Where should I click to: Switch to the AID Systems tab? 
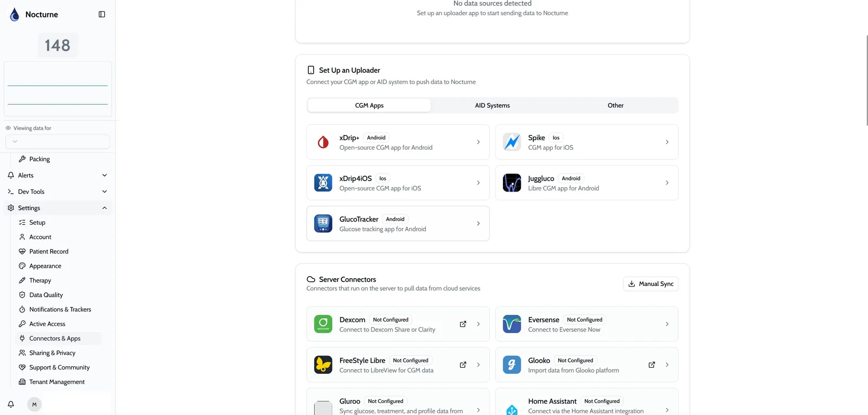tap(493, 105)
